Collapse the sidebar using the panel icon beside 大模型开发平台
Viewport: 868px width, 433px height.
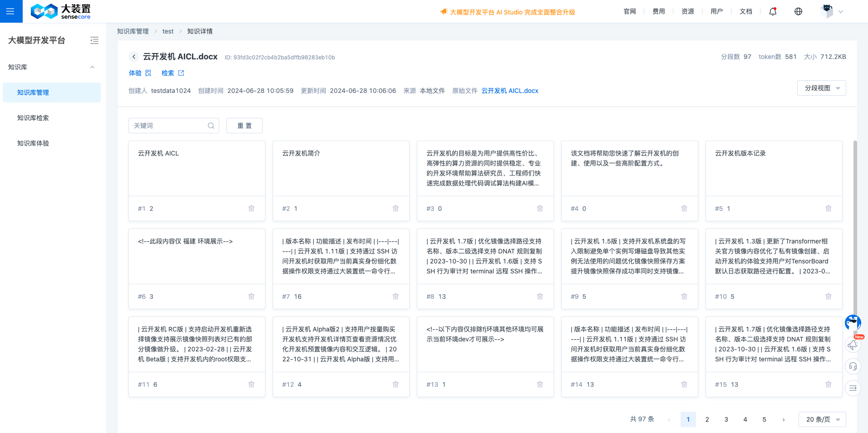(x=94, y=40)
